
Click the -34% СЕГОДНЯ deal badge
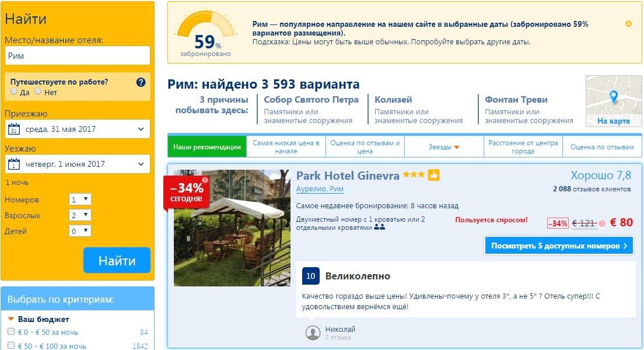[187, 192]
